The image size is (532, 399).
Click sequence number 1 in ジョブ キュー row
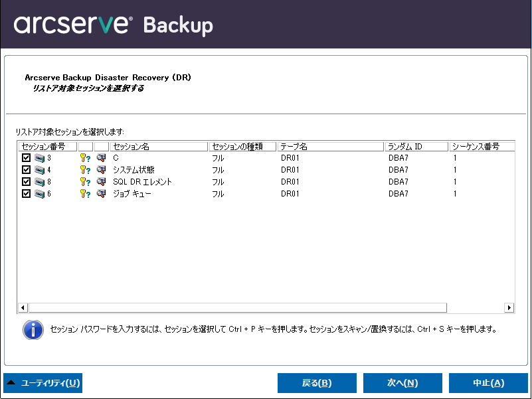[x=455, y=193]
